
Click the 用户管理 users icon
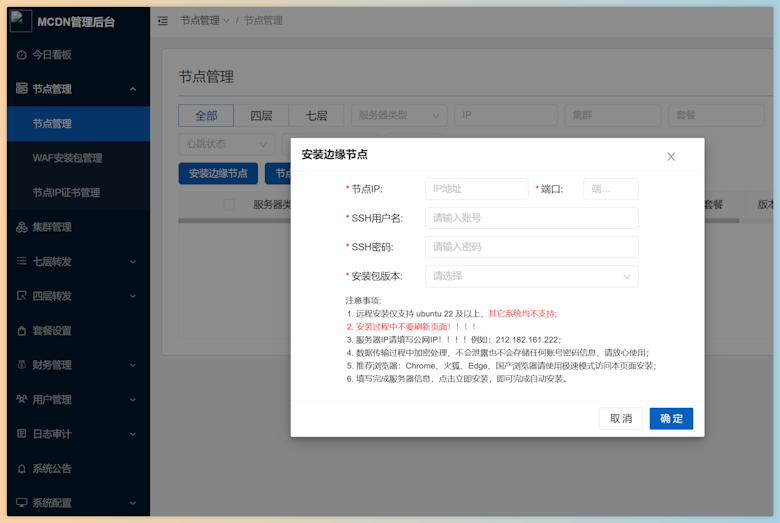coord(21,400)
